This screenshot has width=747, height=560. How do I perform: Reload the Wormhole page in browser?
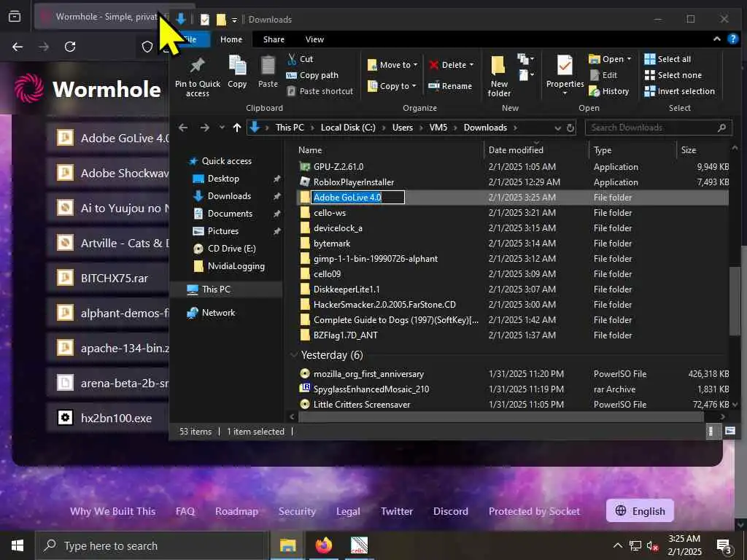pos(70,47)
